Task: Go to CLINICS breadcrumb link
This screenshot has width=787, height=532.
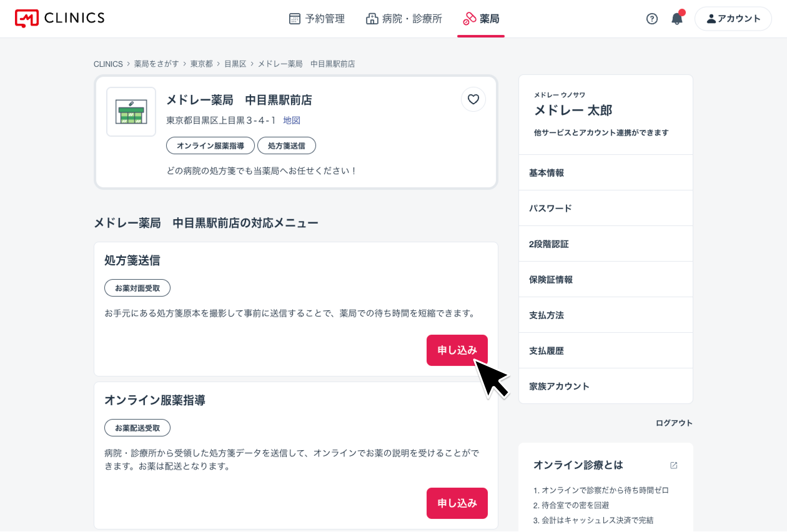Action: tap(108, 64)
